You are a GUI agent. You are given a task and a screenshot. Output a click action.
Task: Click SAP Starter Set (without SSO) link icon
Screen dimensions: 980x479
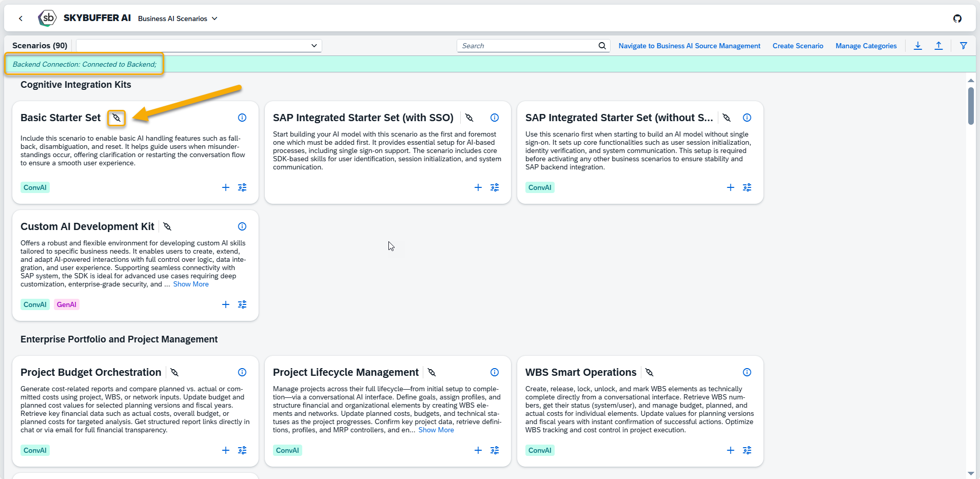pyautogui.click(x=727, y=118)
